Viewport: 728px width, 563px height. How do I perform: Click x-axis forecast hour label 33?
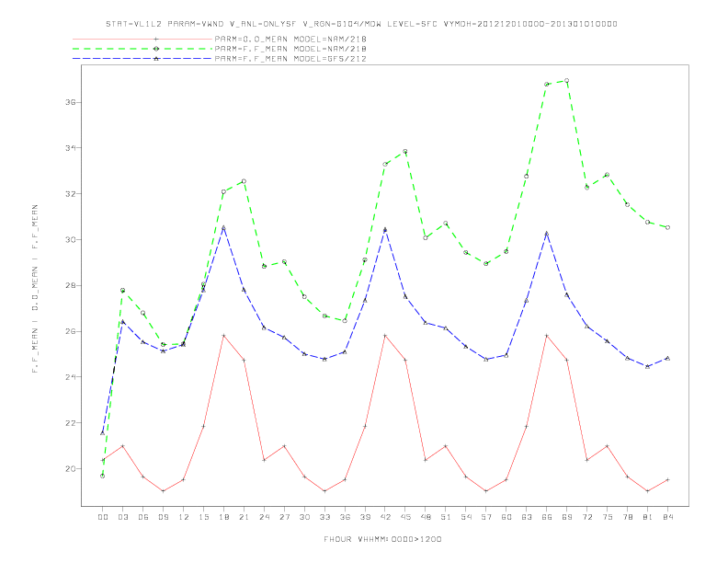324,517
